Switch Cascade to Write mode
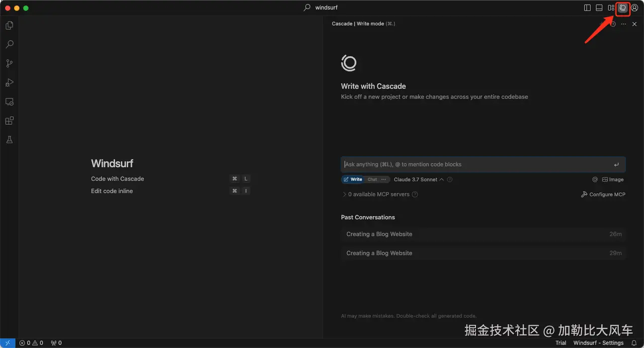The width and height of the screenshot is (644, 348). tap(353, 179)
